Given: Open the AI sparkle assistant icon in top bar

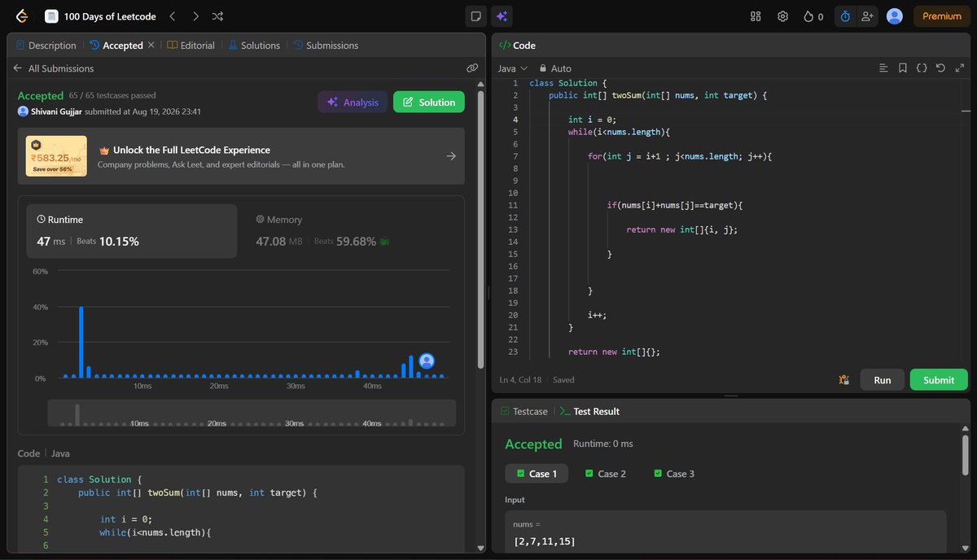Looking at the screenshot, I should 502,16.
